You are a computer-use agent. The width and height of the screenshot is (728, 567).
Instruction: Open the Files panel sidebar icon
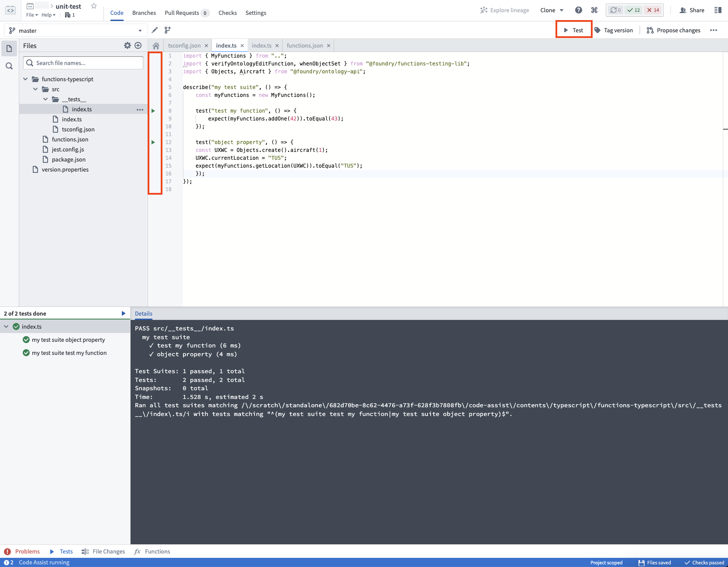coord(9,48)
